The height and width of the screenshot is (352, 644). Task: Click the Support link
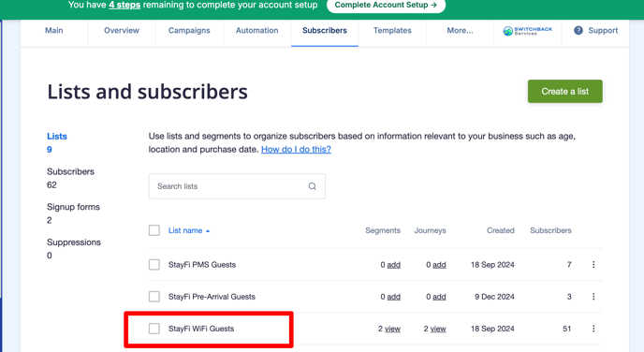pyautogui.click(x=603, y=30)
